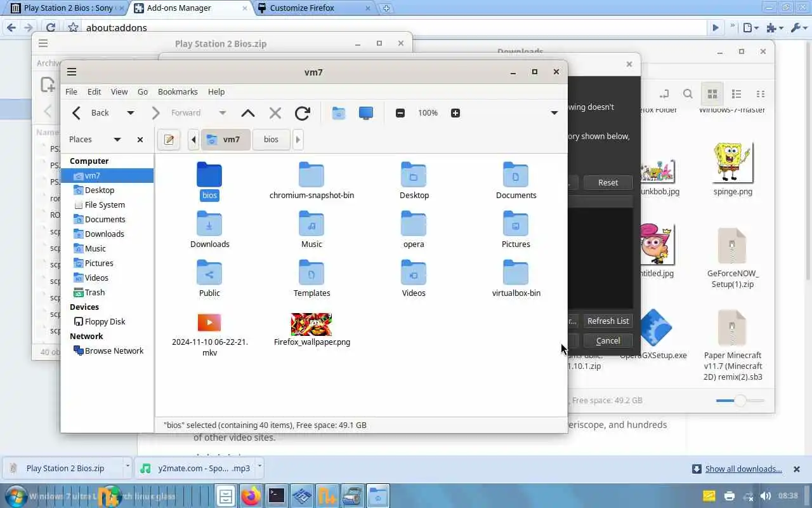The image size is (812, 508).
Task: Open the Bookmarks menu
Action: [x=178, y=92]
